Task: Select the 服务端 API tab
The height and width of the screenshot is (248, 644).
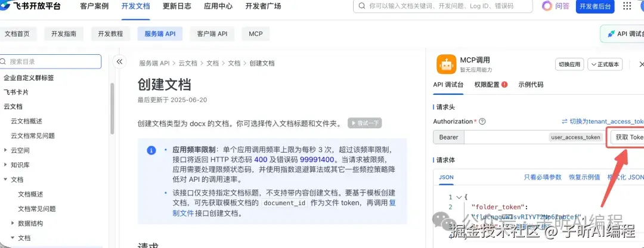Action: 160,33
